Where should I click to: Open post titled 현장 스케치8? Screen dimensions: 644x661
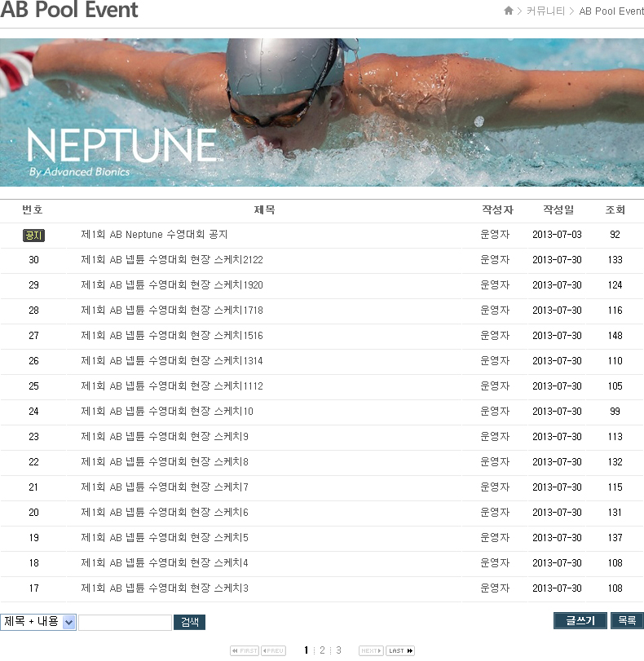(165, 462)
